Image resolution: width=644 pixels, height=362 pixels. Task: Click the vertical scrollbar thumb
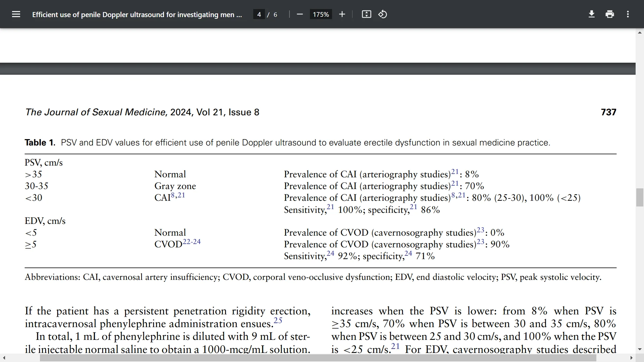click(640, 198)
